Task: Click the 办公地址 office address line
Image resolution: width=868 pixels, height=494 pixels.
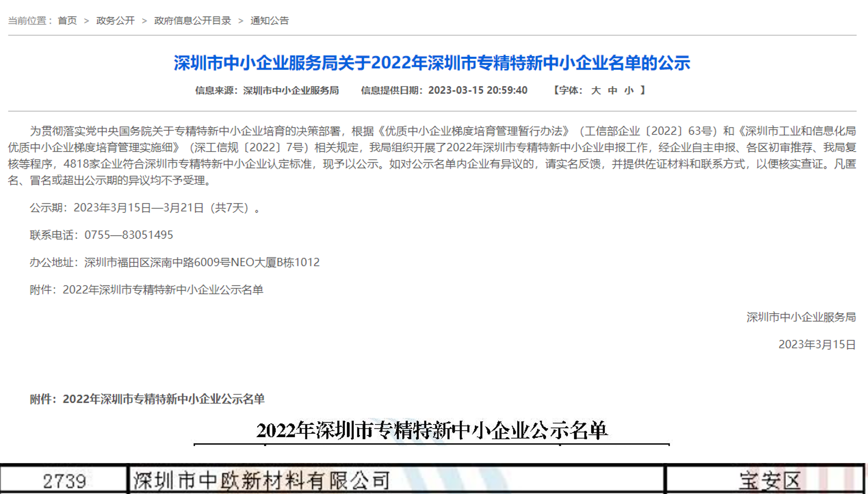Action: pyautogui.click(x=175, y=262)
